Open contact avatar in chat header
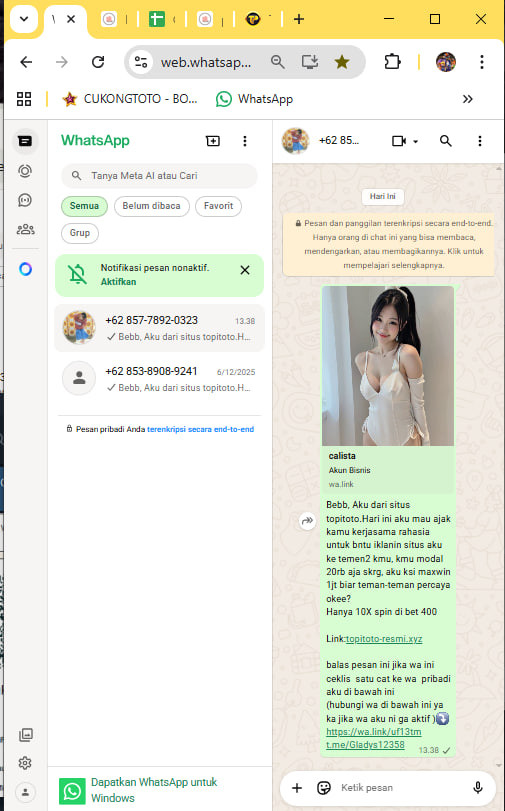The height and width of the screenshot is (811, 505). tap(295, 141)
